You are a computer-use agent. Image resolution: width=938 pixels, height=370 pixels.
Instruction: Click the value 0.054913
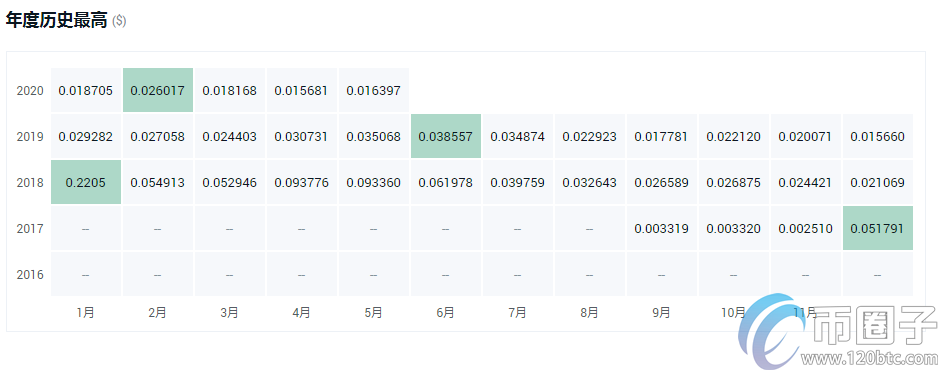pyautogui.click(x=158, y=183)
